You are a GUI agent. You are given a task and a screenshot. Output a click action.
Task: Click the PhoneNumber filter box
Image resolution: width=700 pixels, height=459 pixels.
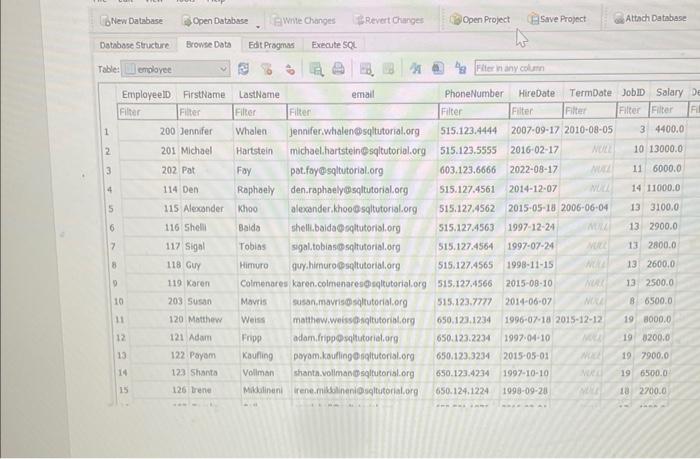point(474,111)
